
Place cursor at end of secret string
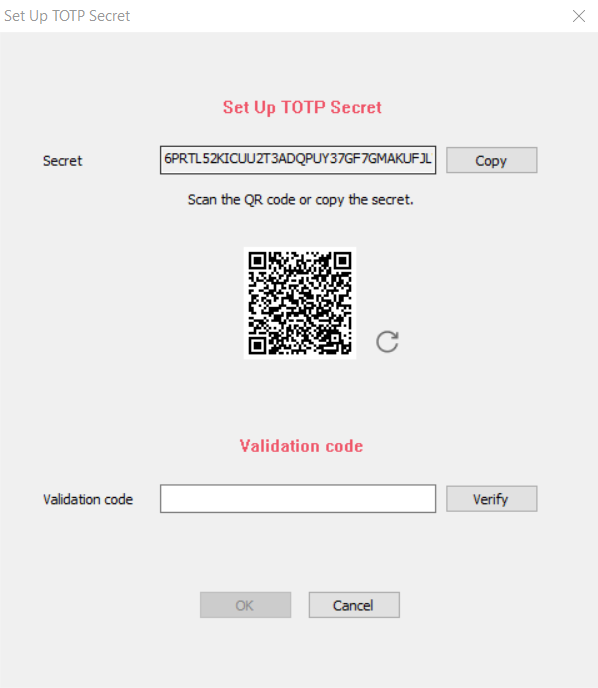pyautogui.click(x=433, y=159)
